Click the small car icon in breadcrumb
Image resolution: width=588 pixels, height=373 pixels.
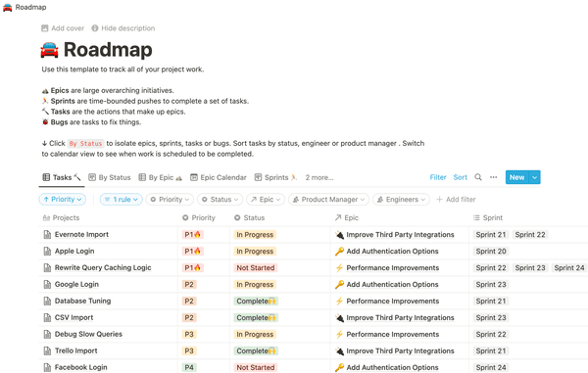(x=7, y=7)
